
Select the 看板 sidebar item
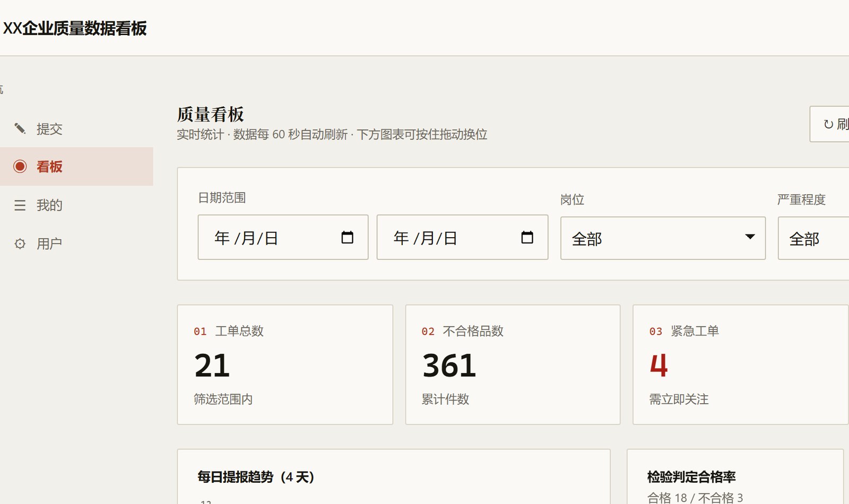point(76,167)
